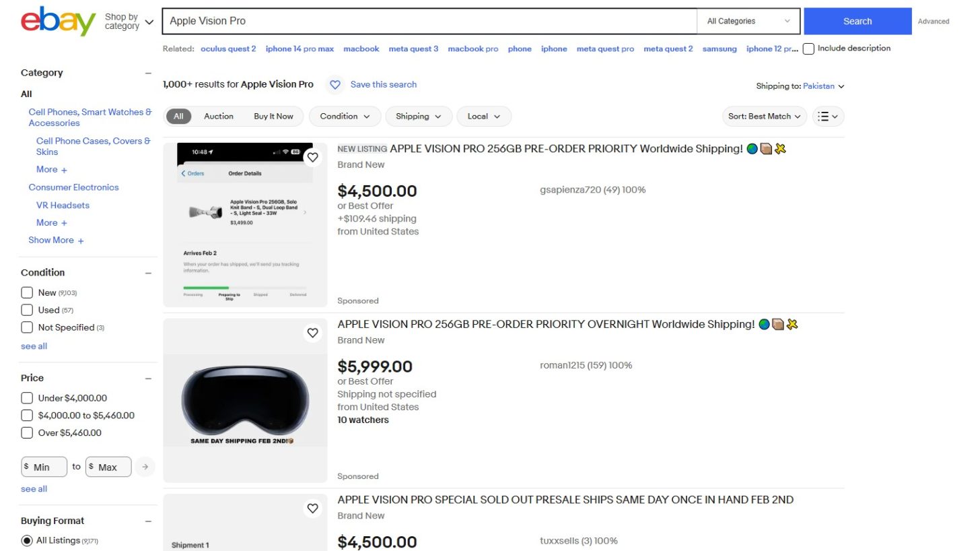Enable Include description checkbox
Image resolution: width=980 pixels, height=551 pixels.
point(808,48)
